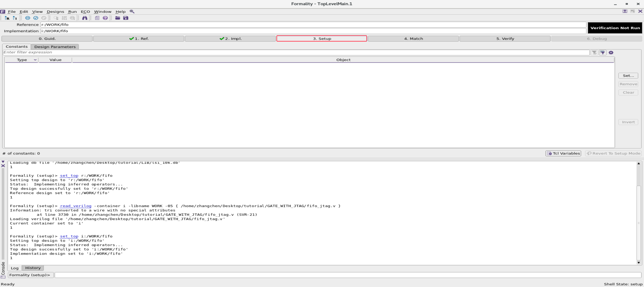
Task: Select the Set Implementation toolbar icon
Action: [15, 18]
